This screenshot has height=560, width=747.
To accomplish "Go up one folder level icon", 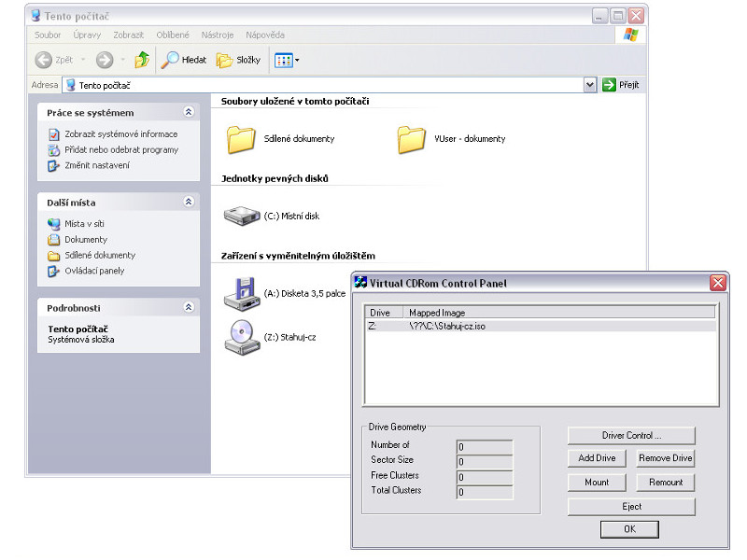I will 142,60.
